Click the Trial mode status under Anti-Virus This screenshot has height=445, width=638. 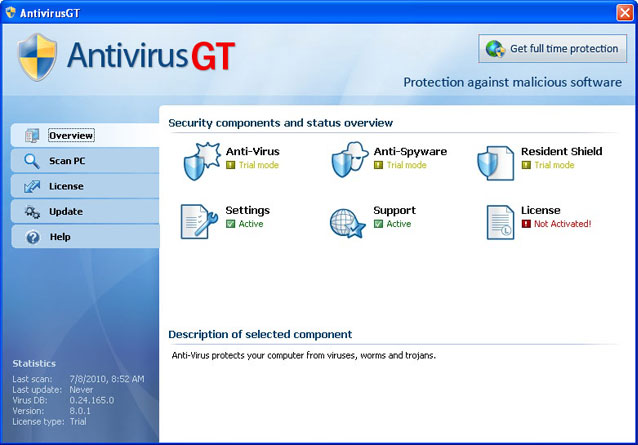click(x=259, y=165)
